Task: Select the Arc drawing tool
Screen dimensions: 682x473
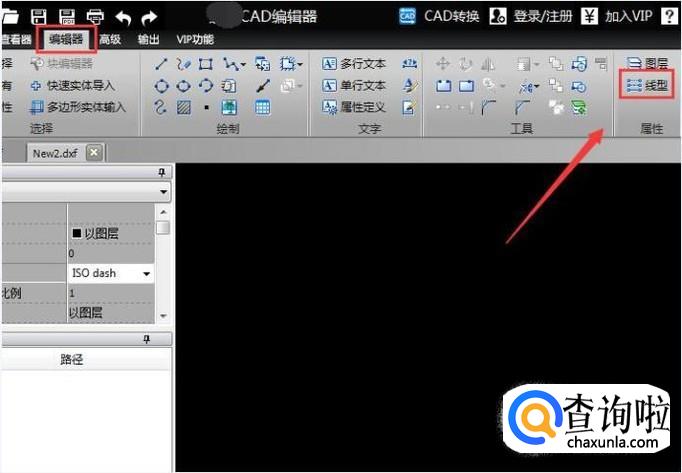Action: (206, 86)
